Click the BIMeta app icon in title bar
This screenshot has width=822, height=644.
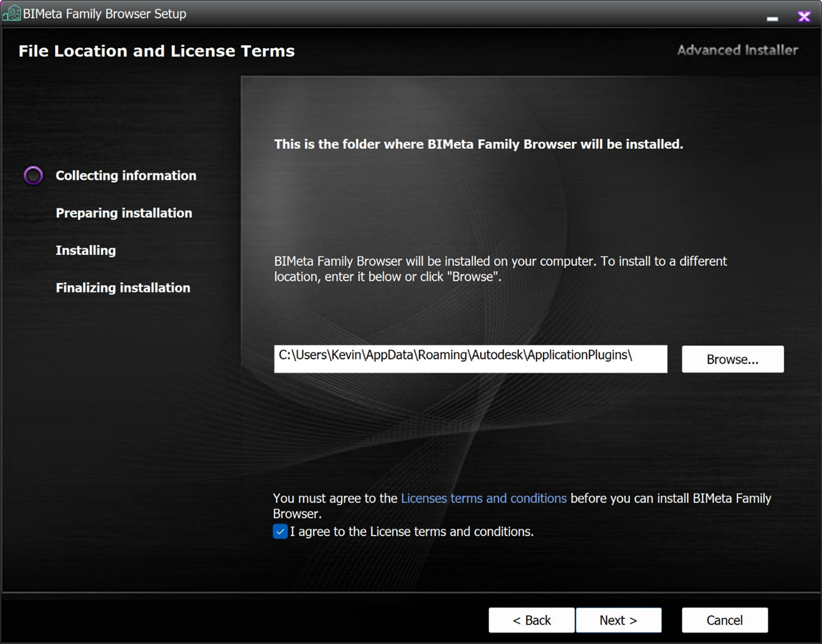[x=11, y=13]
